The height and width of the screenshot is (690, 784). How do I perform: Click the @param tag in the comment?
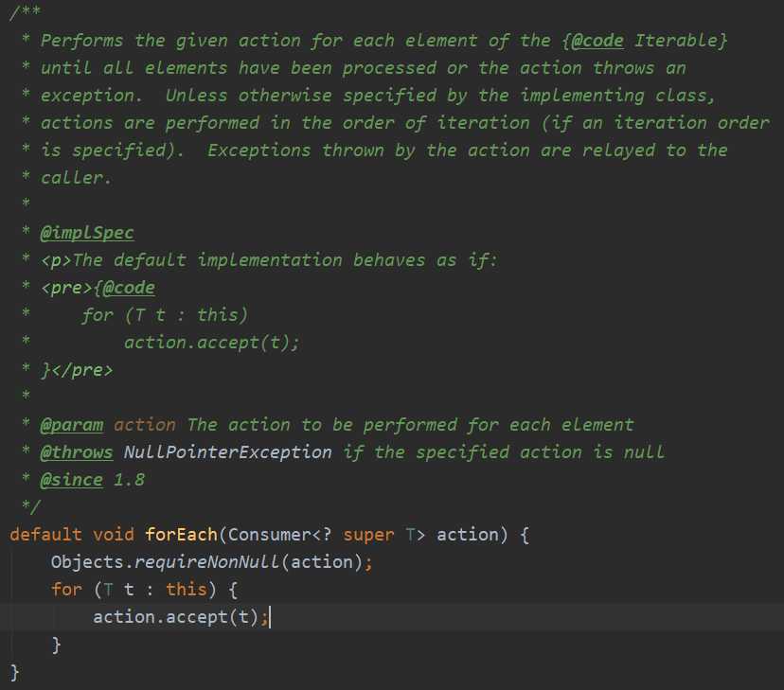coord(72,425)
